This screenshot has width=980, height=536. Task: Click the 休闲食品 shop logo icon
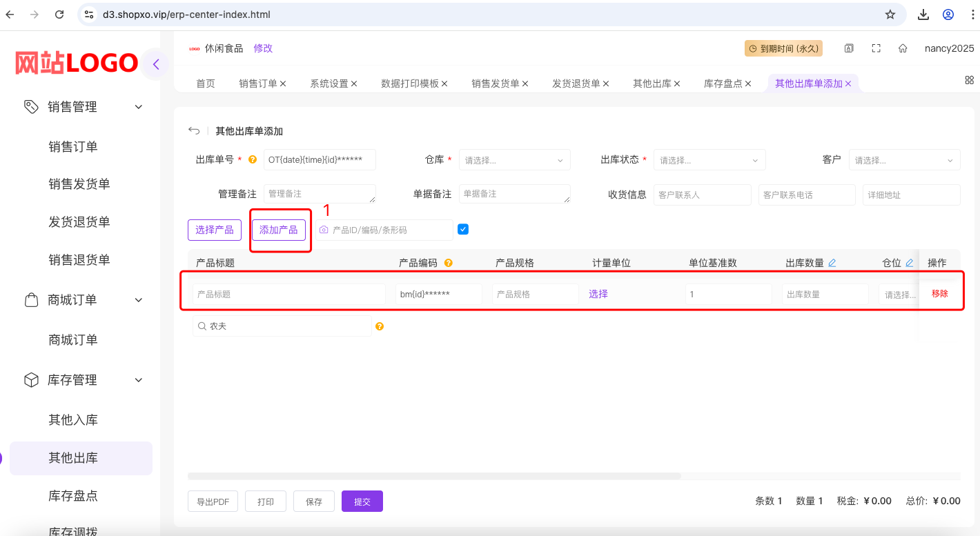coord(194,48)
